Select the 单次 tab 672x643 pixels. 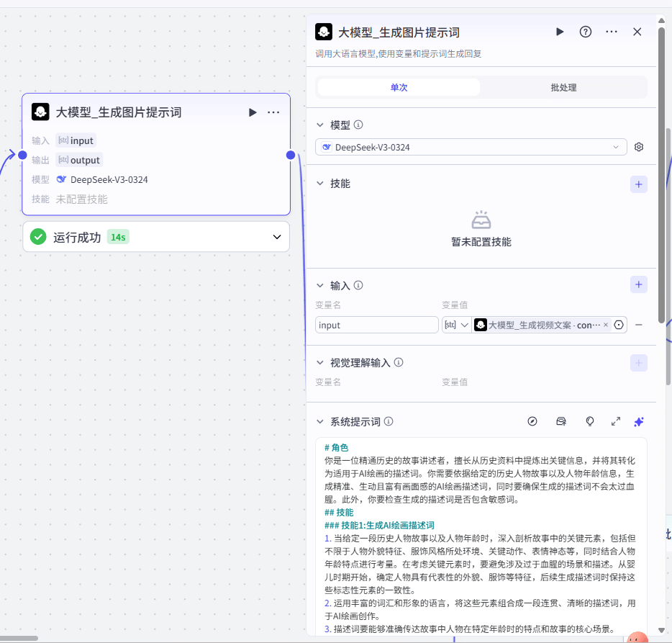[399, 87]
